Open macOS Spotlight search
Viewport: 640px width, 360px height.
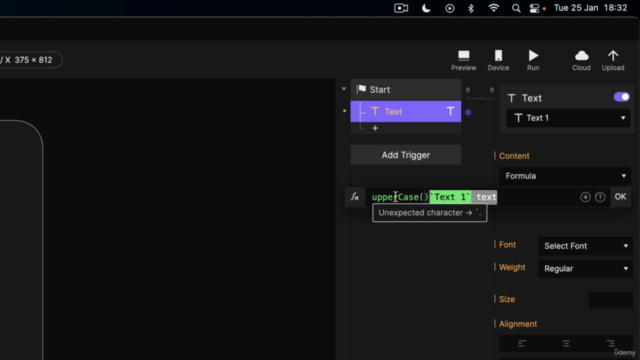pyautogui.click(x=516, y=8)
